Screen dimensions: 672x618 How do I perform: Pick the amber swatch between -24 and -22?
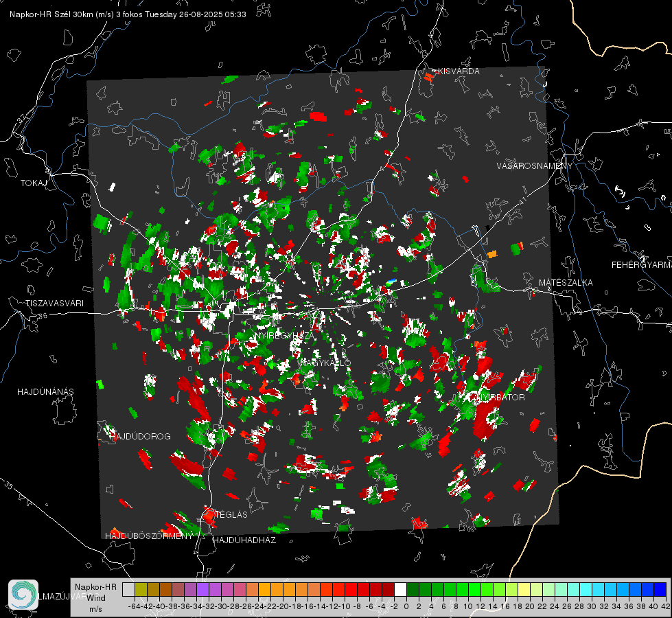264,589
